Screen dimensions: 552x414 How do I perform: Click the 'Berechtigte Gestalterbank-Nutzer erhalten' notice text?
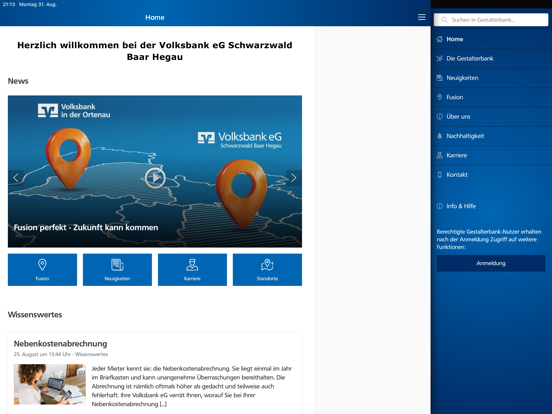[489, 239]
